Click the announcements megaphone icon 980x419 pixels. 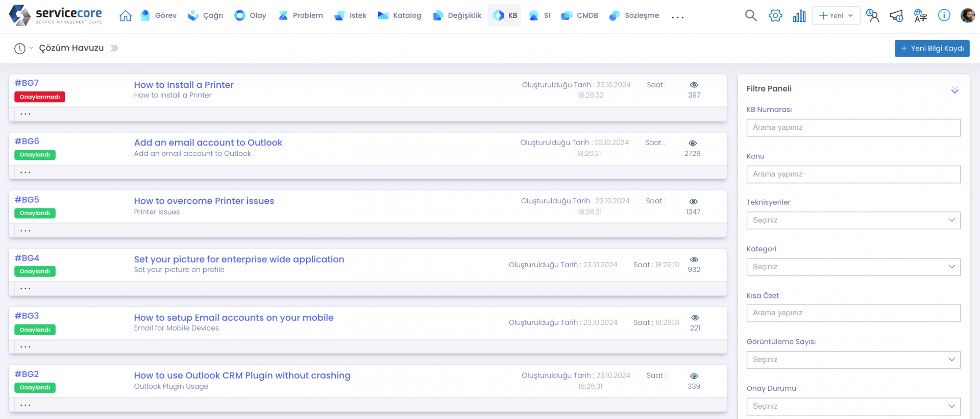[896, 16]
